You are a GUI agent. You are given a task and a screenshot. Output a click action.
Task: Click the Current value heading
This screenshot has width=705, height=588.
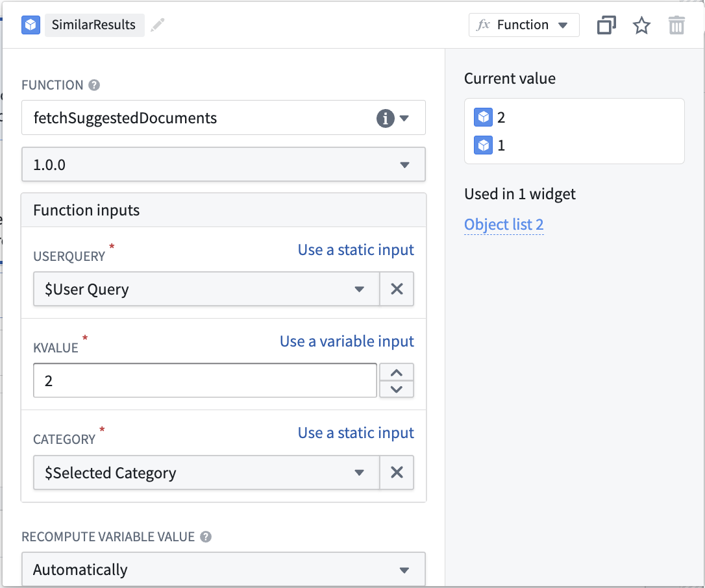pyautogui.click(x=510, y=79)
